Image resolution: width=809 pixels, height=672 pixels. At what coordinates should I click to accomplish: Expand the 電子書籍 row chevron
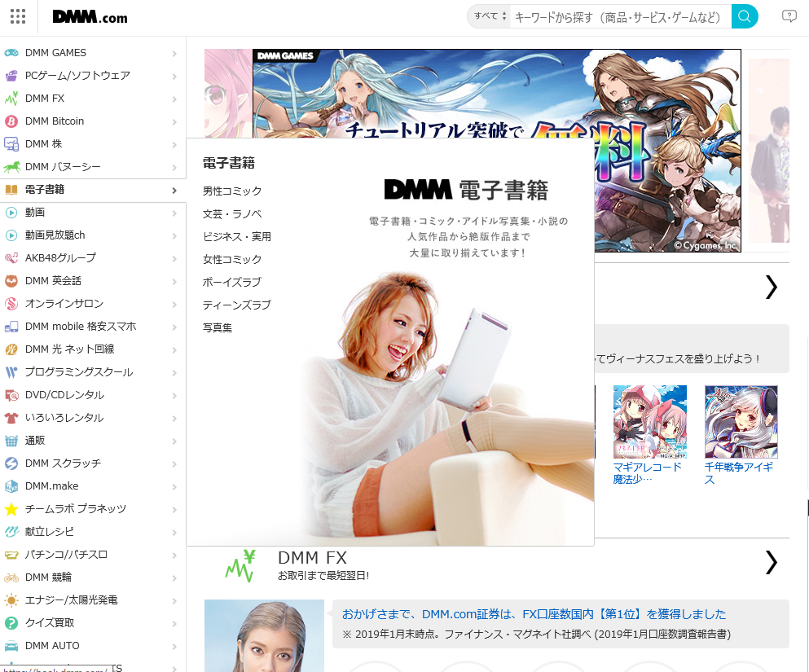click(x=174, y=191)
